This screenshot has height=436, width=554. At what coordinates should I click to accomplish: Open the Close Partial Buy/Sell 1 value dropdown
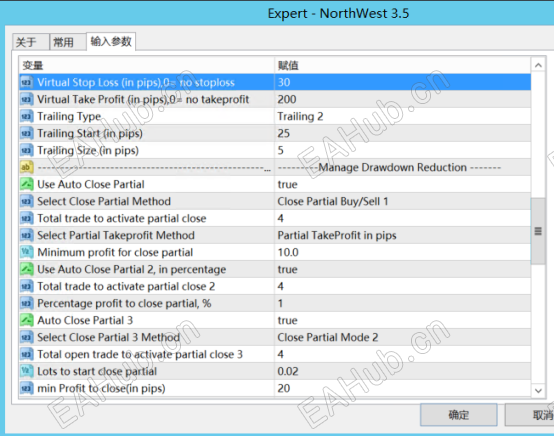(403, 201)
